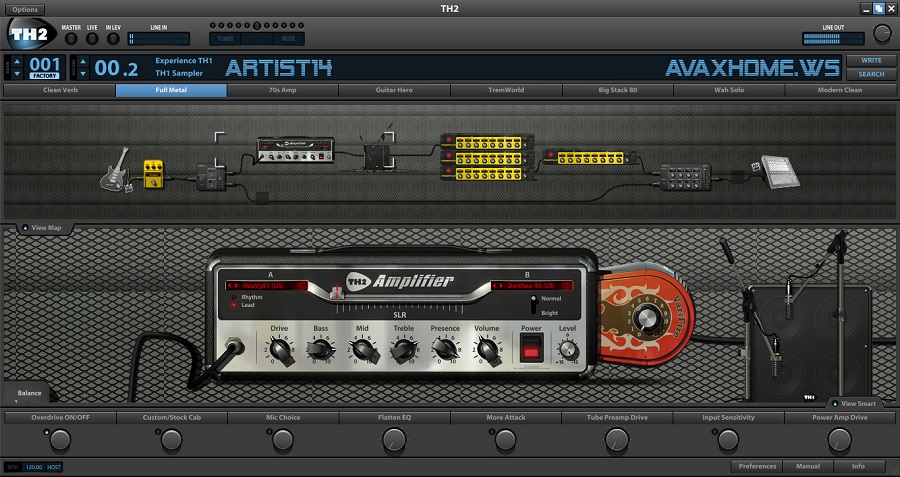Adjust the amplifier Level knob
Image resolution: width=900 pixels, height=477 pixels.
click(x=568, y=350)
